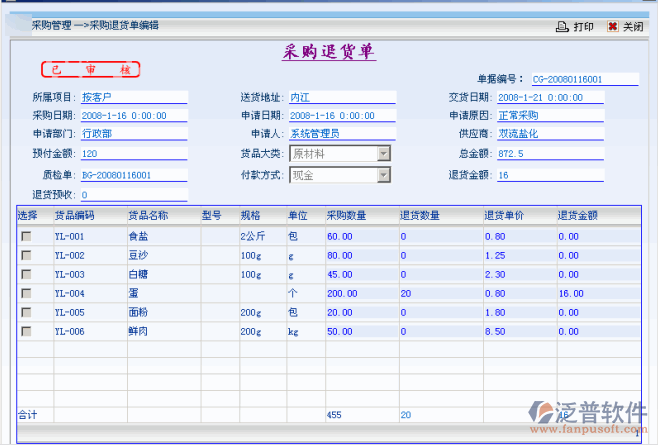
Task: Select the 质检单 field
Action: tap(133, 175)
